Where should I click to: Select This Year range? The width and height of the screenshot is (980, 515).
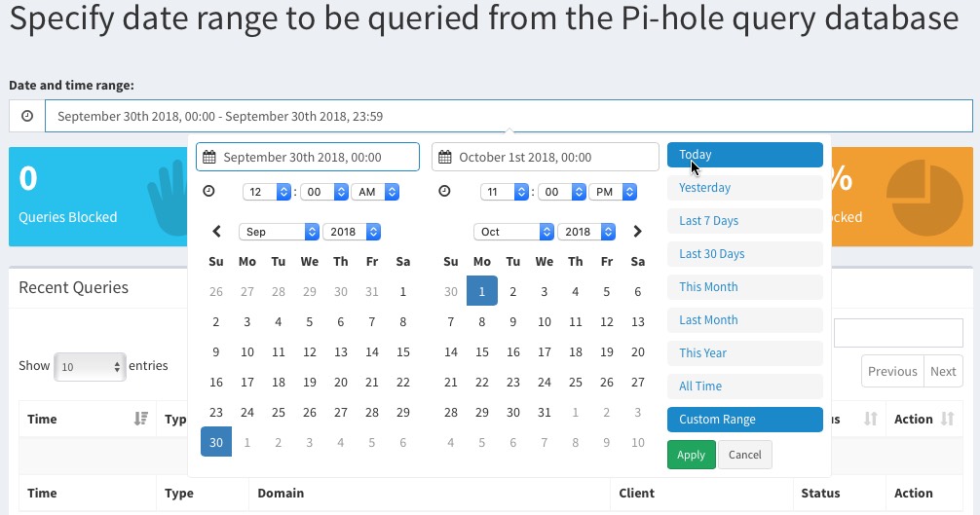coord(744,353)
